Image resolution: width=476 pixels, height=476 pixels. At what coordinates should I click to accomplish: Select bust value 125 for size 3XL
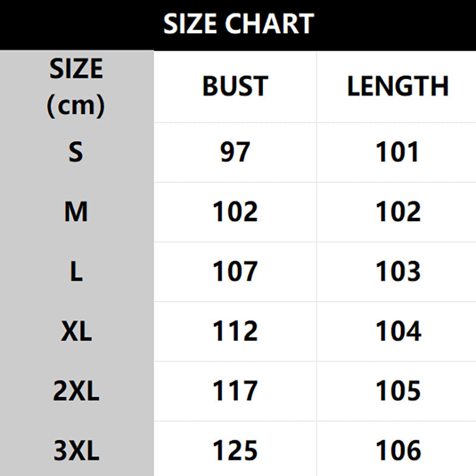pos(235,451)
